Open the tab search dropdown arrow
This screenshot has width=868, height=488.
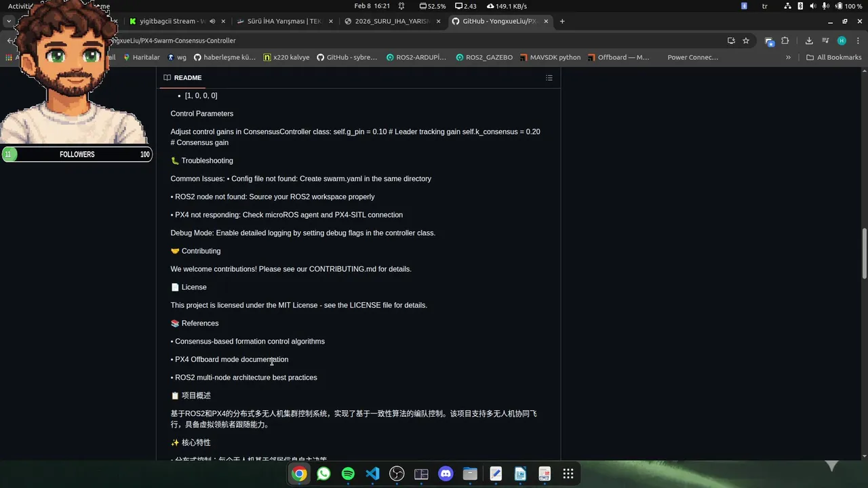point(9,21)
